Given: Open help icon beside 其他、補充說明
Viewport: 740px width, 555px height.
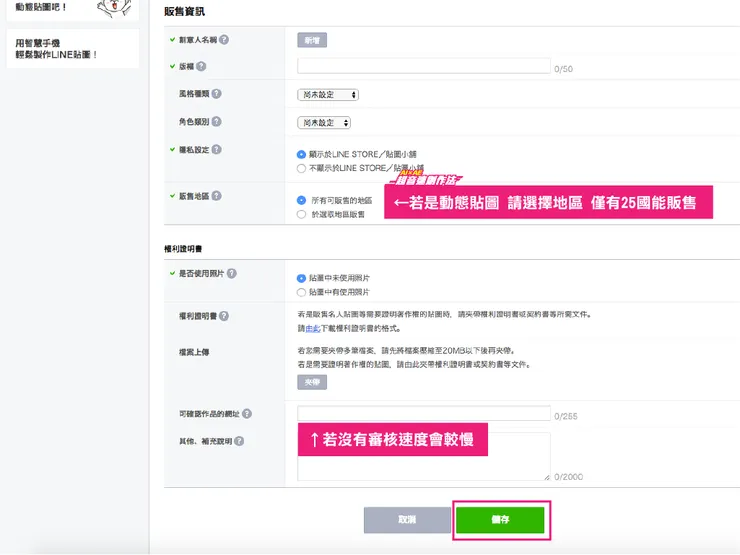Looking at the screenshot, I should [239, 441].
